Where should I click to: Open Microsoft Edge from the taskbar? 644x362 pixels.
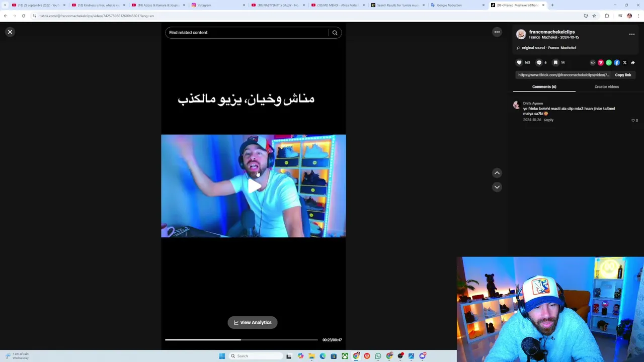click(x=323, y=356)
